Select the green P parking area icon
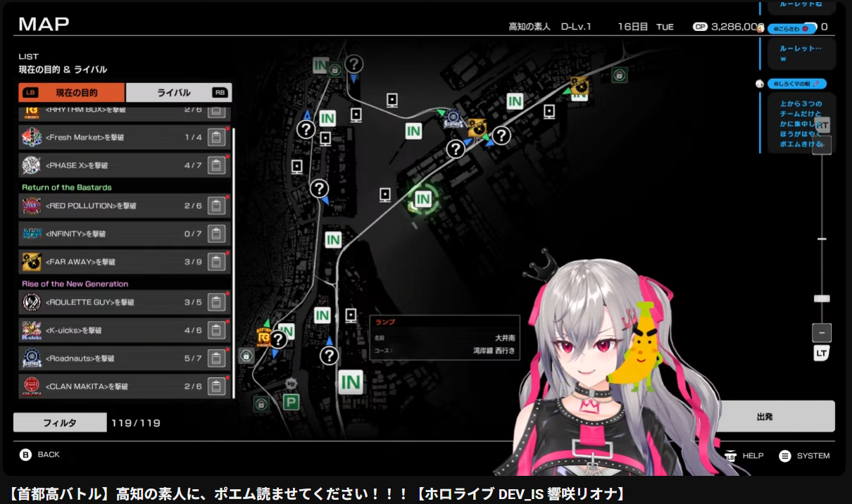Screen dimensions: 852x504 coord(291,402)
